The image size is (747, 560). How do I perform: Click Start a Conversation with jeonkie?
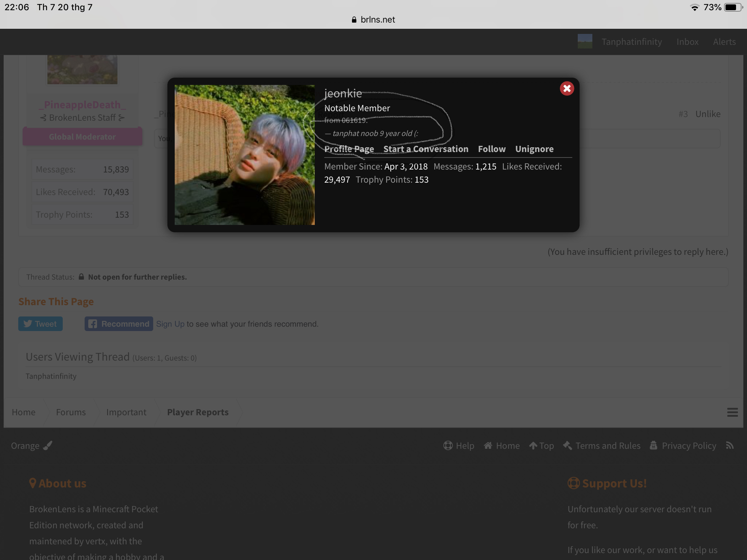tap(426, 149)
